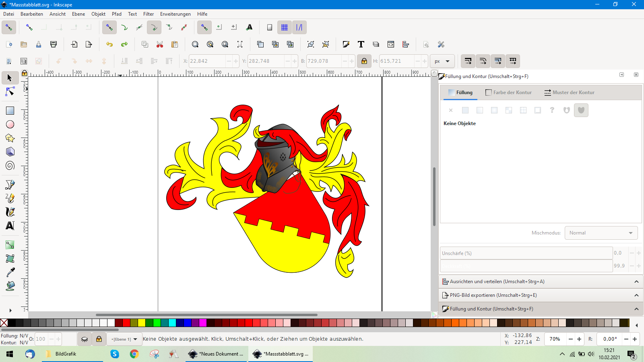Select the Node editing tool

pyautogui.click(x=10, y=92)
